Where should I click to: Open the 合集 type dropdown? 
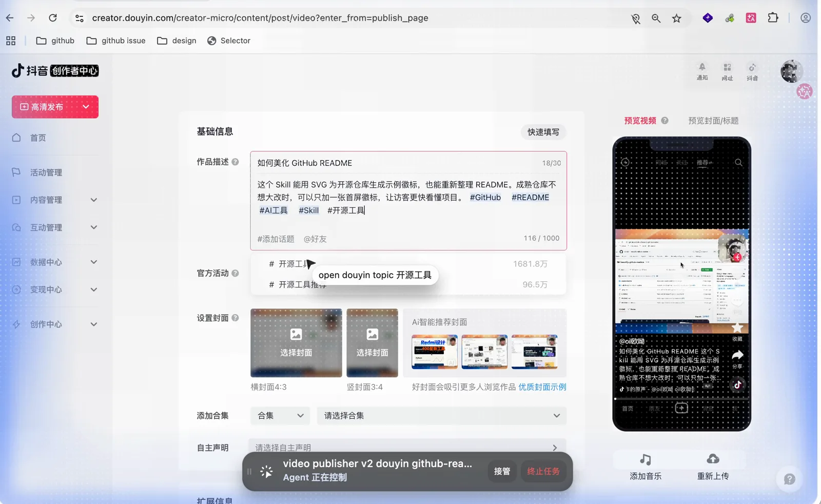[280, 416]
